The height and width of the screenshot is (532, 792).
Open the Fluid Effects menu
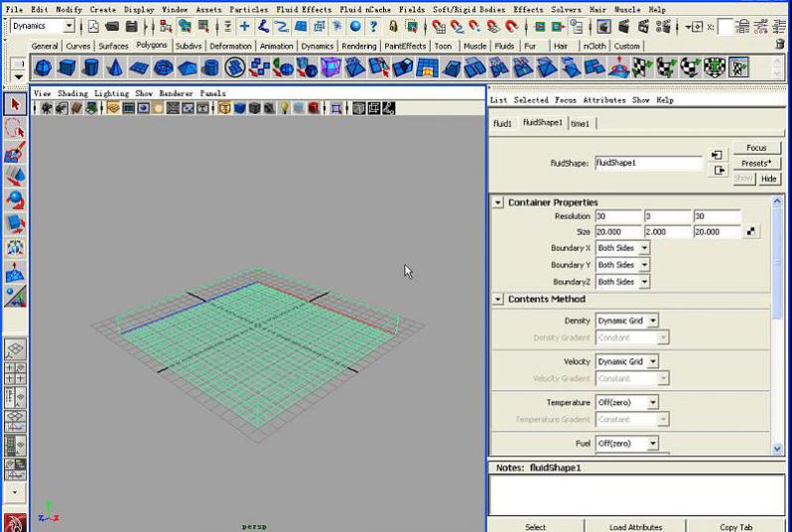[304, 10]
